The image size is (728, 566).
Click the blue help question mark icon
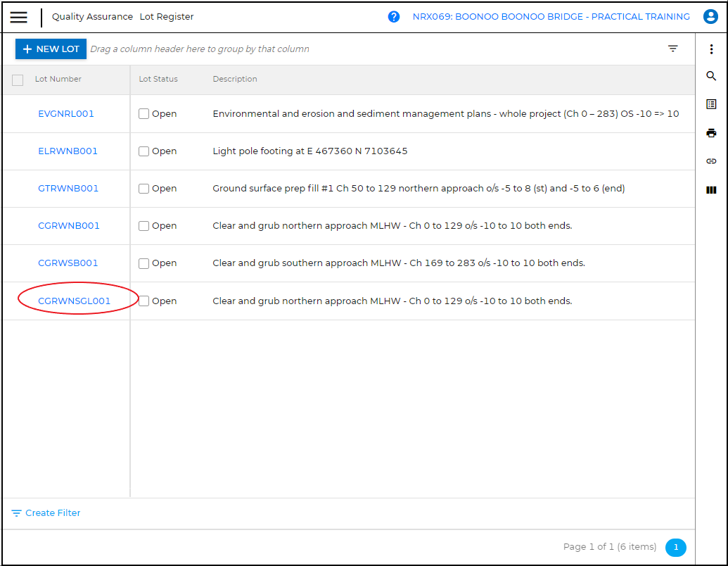(394, 17)
